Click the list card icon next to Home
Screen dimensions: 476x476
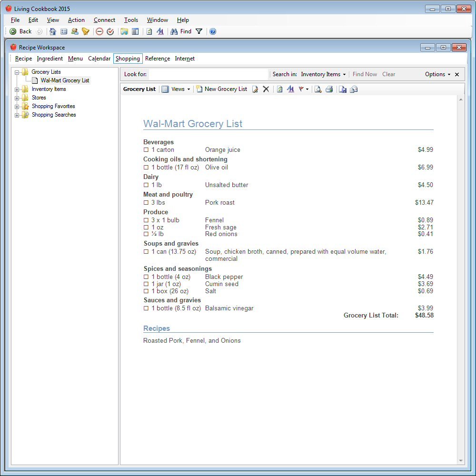pyautogui.click(x=64, y=31)
